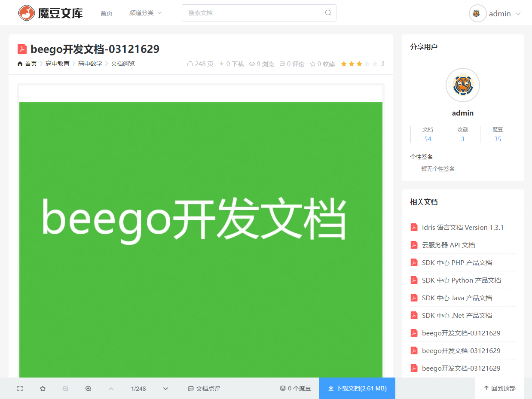Zoom in the document with plus magnifier
This screenshot has height=399, width=532.
(x=88, y=389)
